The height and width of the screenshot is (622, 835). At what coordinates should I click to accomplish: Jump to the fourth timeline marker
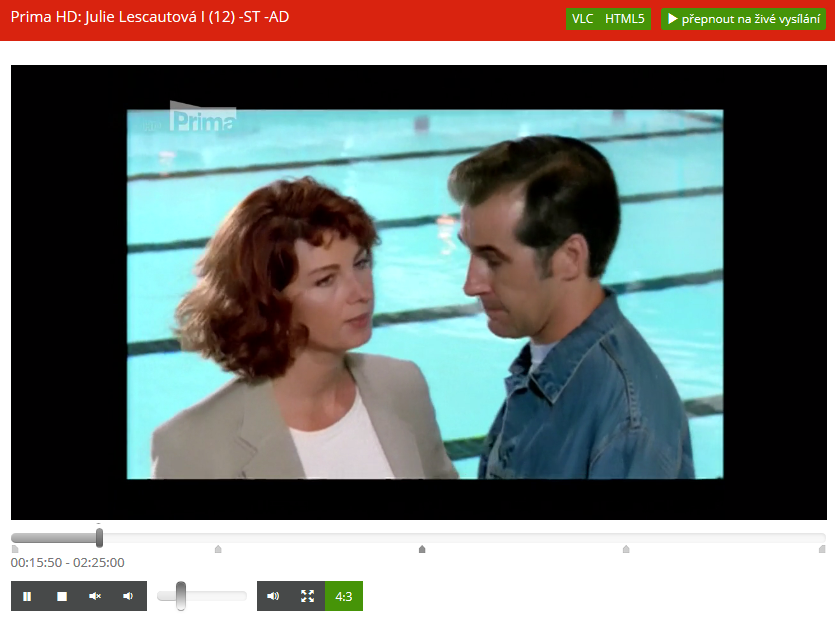(x=626, y=549)
